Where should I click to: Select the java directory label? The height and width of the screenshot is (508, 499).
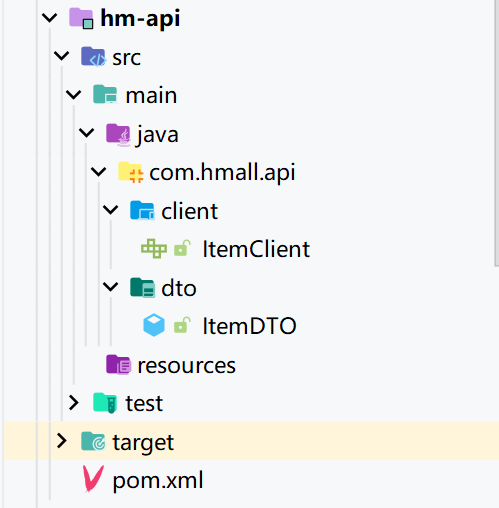tap(157, 135)
